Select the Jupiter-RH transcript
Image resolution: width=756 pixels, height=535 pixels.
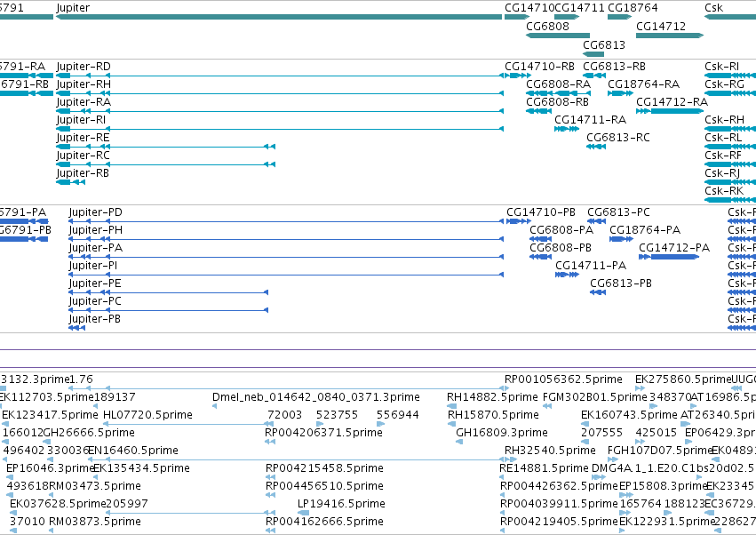pyautogui.click(x=280, y=93)
